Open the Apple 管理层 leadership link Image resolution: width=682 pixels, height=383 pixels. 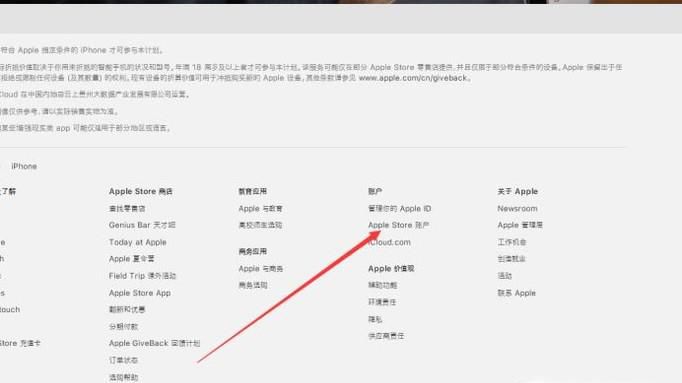[x=520, y=225]
